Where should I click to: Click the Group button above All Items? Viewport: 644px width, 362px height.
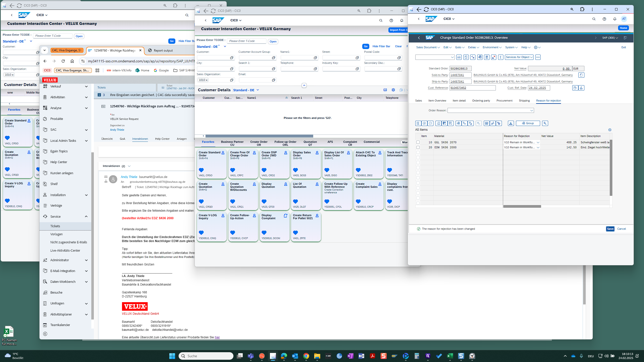pos(528,123)
